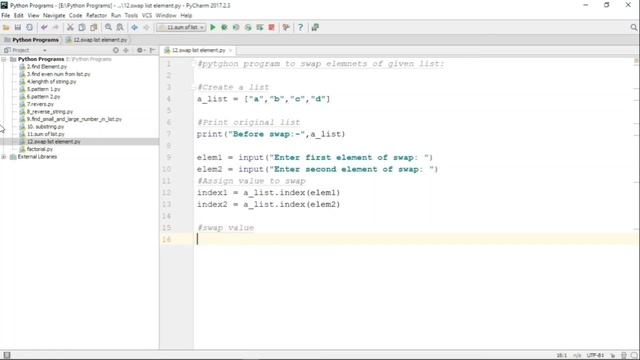Viewport: 640px width, 360px height.
Task: Select 5.pattern 1.py file
Action: [43, 89]
